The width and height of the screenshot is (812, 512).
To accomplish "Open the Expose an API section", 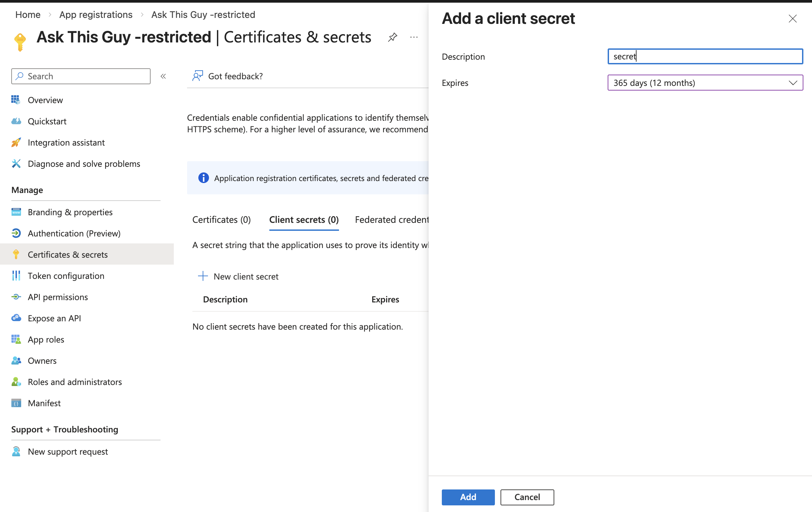I will tap(54, 318).
